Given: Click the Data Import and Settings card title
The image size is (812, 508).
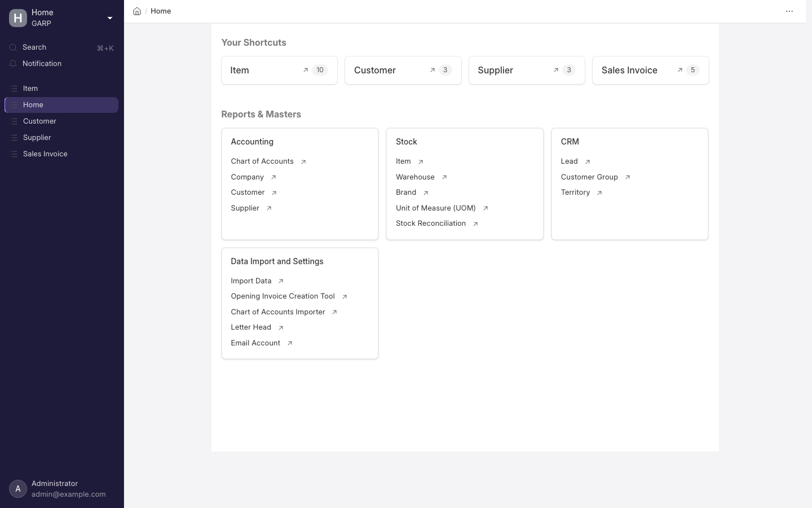Looking at the screenshot, I should 277,261.
